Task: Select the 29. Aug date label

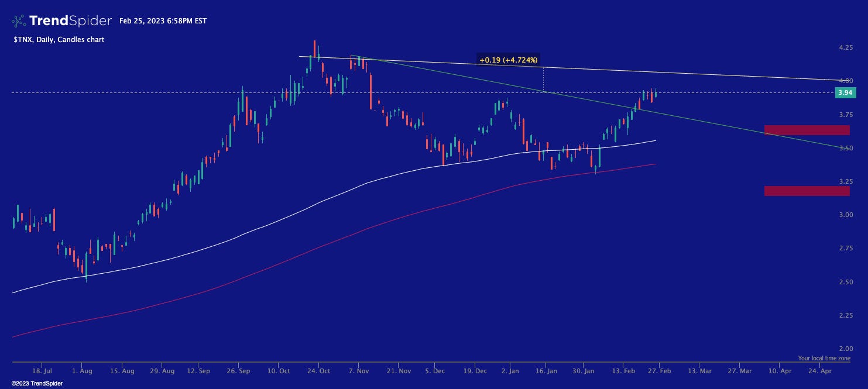Action: point(162,371)
